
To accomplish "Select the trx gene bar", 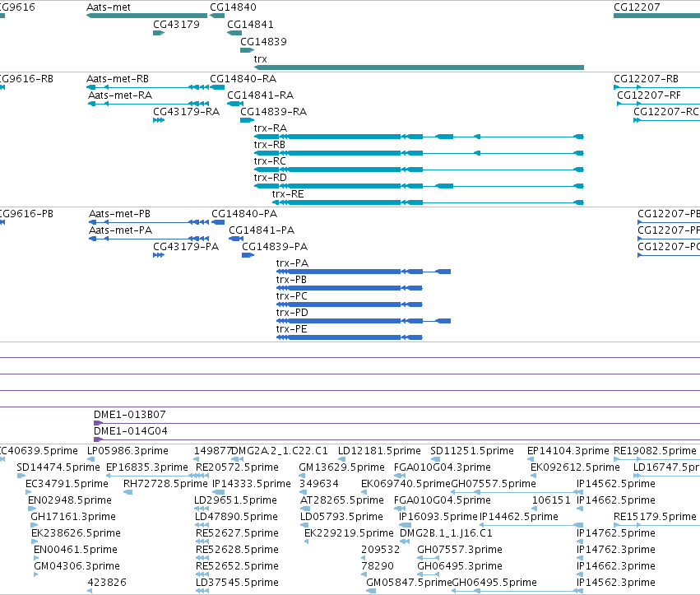I will pos(419,67).
